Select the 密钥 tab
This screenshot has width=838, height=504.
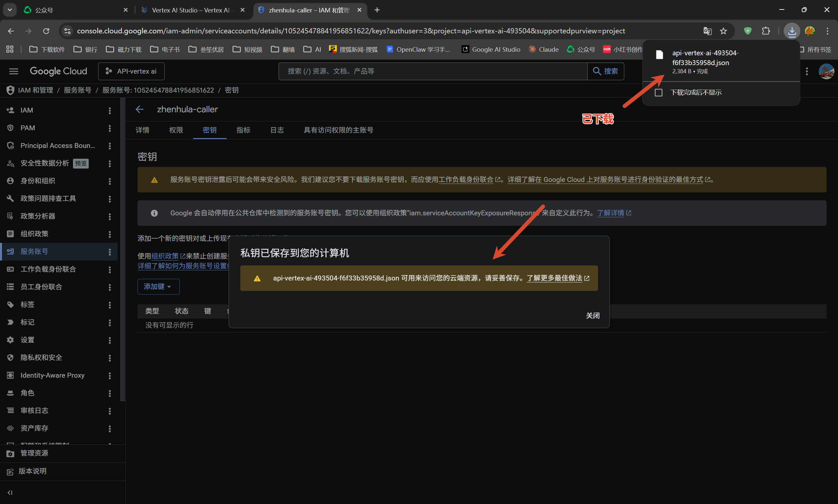point(209,130)
